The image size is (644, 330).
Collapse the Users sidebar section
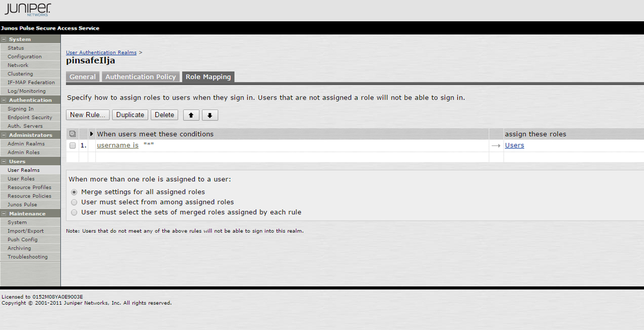(x=4, y=161)
